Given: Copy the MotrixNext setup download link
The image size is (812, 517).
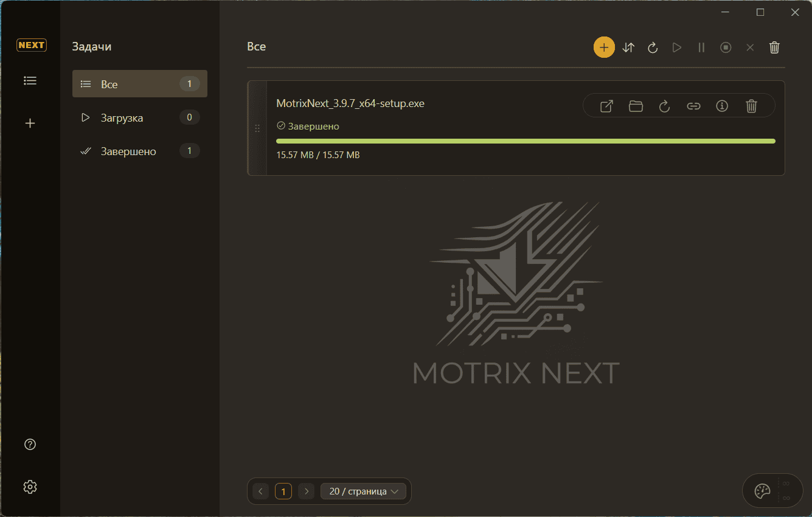Looking at the screenshot, I should (693, 106).
